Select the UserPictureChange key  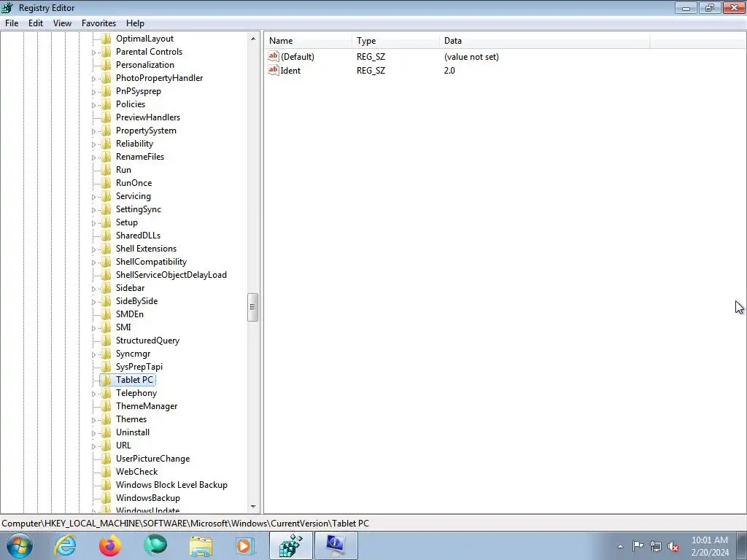152,459
